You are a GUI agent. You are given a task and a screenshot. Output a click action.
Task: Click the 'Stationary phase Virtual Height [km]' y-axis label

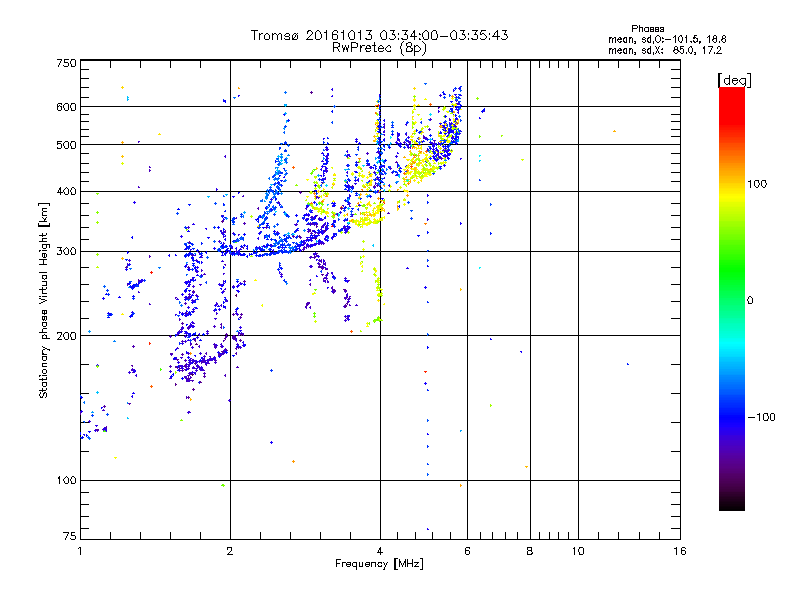click(44, 300)
